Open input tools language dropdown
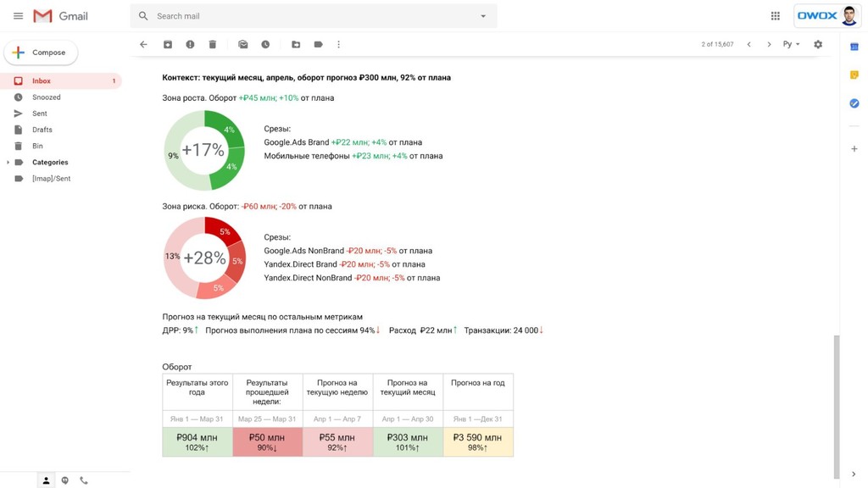Viewport: 868px width, 488px height. click(x=791, y=44)
